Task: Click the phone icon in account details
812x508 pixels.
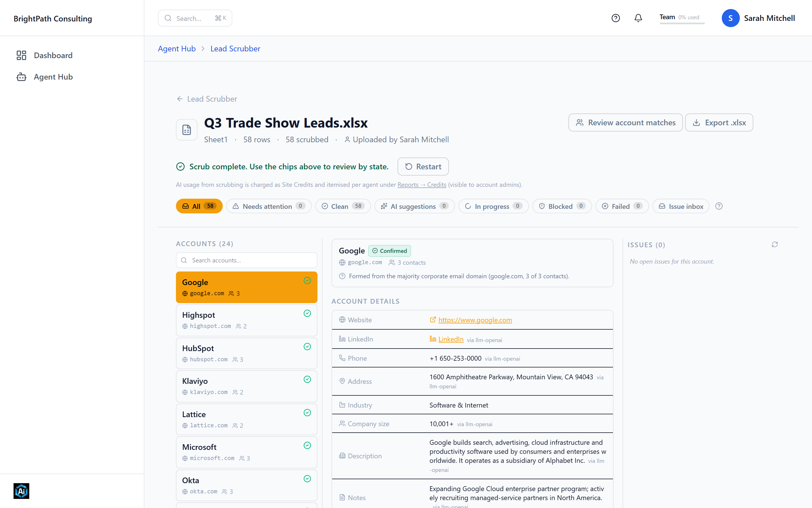Action: [x=342, y=358]
